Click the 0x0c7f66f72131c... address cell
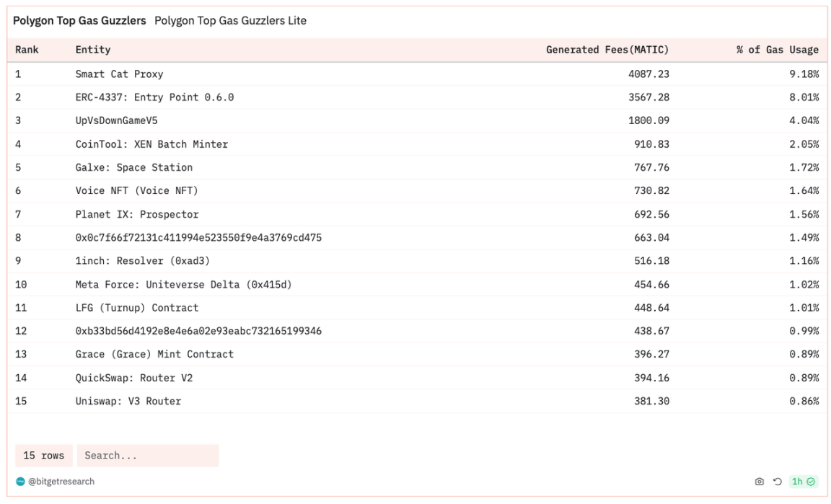 tap(198, 237)
